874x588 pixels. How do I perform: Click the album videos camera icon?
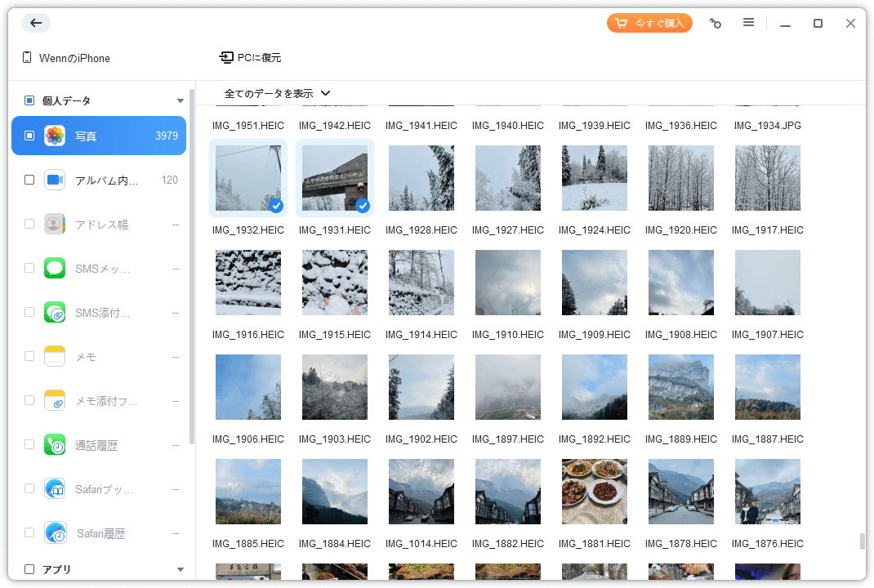(55, 180)
